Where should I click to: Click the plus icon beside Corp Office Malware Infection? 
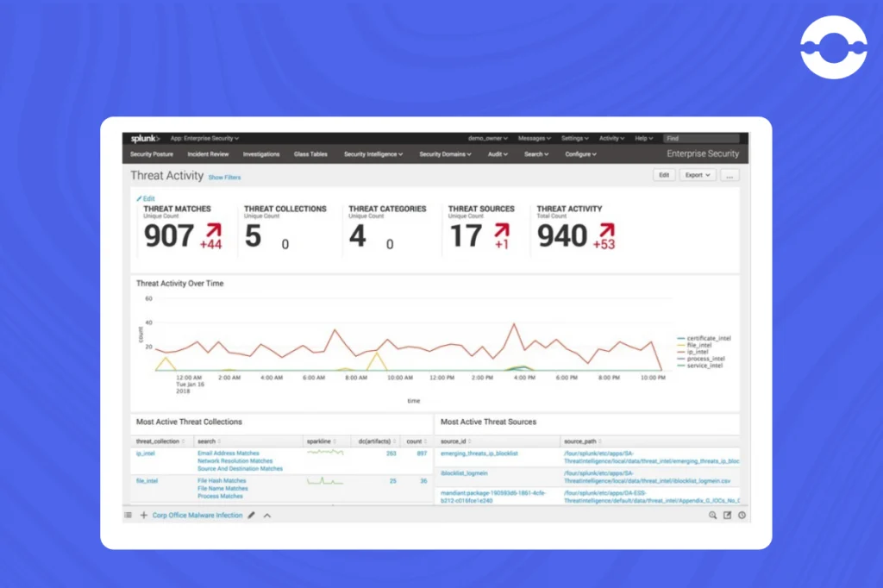144,516
